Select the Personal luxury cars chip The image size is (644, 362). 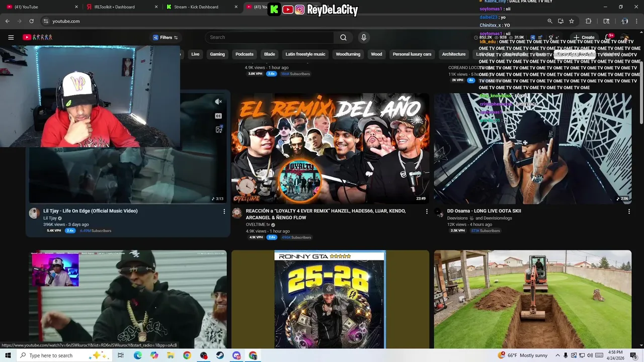[x=412, y=54]
